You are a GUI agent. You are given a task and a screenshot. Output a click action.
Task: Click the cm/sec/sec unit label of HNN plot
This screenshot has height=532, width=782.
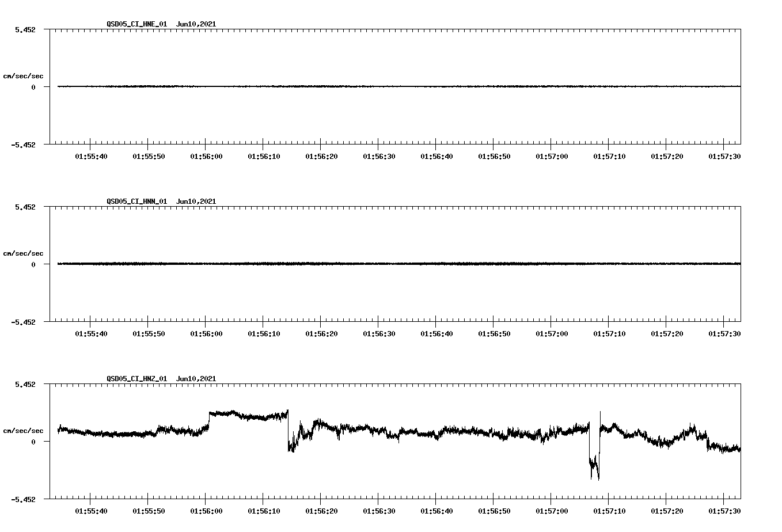point(23,253)
